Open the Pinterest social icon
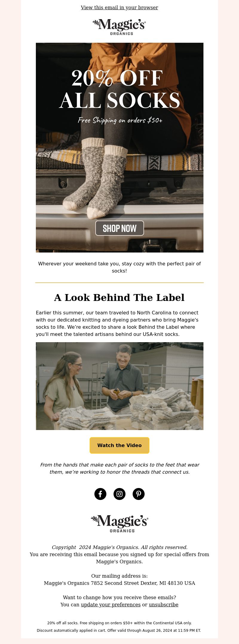Image resolution: width=239 pixels, height=644 pixels. [139, 494]
